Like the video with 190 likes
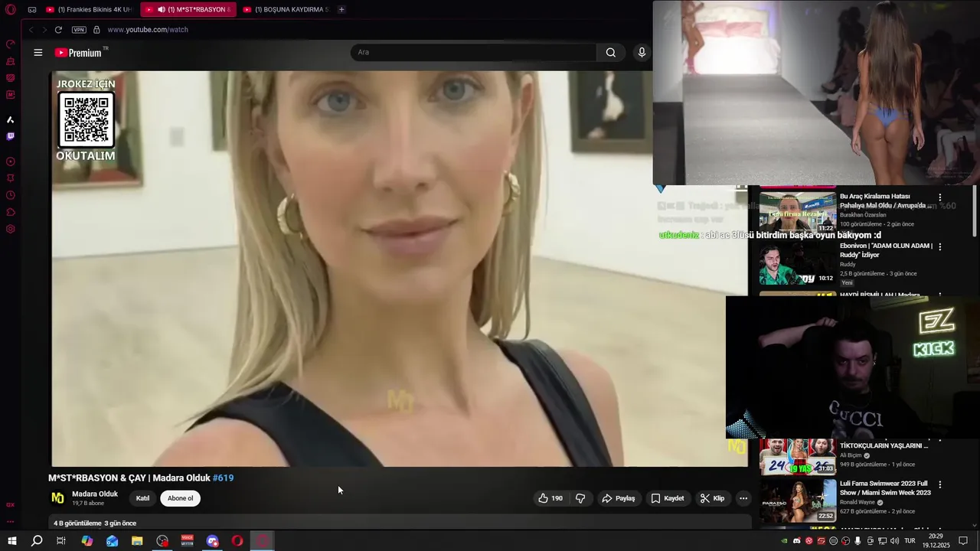 coord(550,498)
